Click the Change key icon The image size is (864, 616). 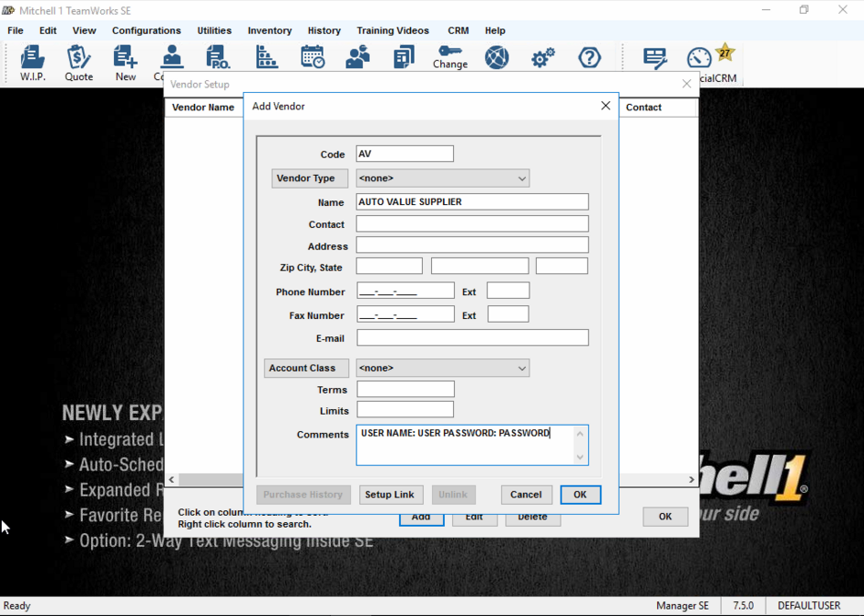tap(450, 57)
